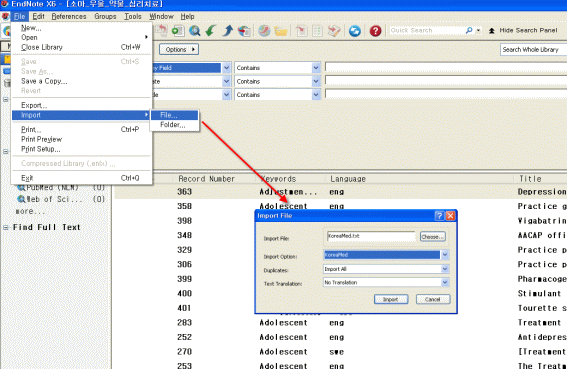Viewport: 567px width, 373px height.
Task: Open the Help menu
Action: point(187,17)
